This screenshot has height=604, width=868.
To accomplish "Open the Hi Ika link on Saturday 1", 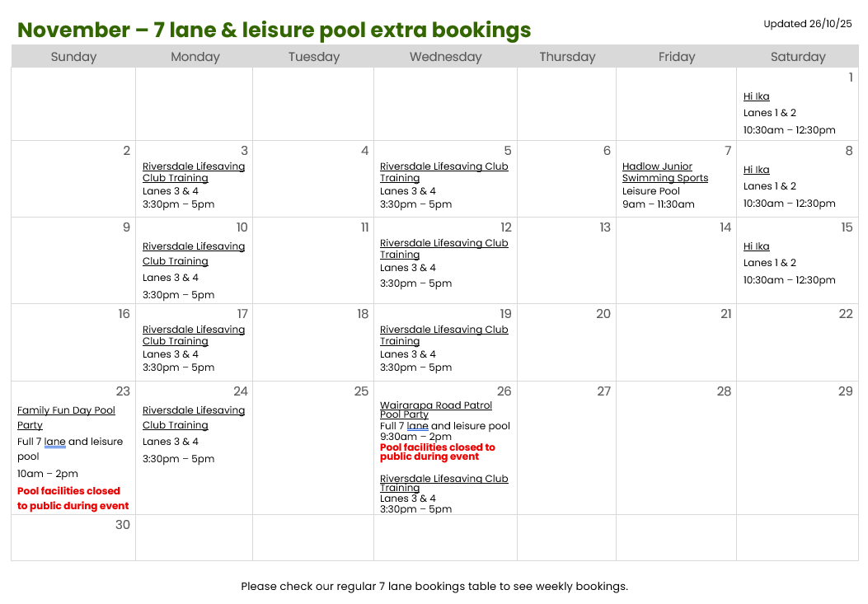I will 756,96.
